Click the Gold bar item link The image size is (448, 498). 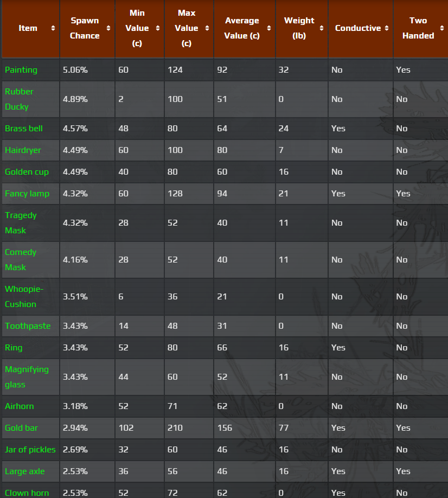(x=21, y=428)
